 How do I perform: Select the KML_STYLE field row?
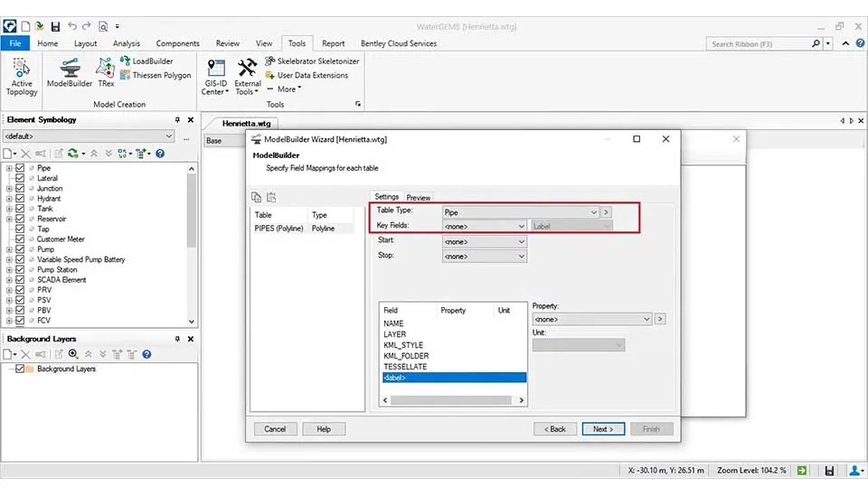[x=403, y=345]
